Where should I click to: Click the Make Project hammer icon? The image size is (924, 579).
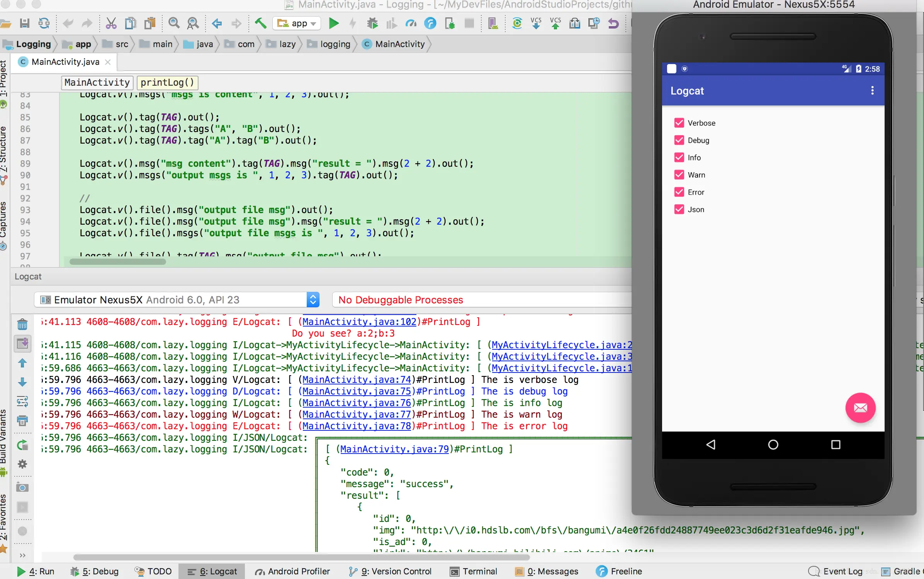[x=261, y=24]
